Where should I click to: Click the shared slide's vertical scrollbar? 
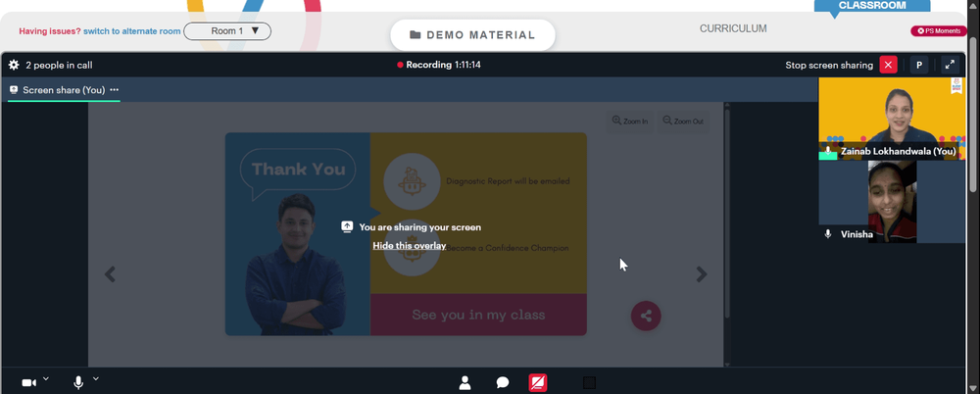(726, 213)
